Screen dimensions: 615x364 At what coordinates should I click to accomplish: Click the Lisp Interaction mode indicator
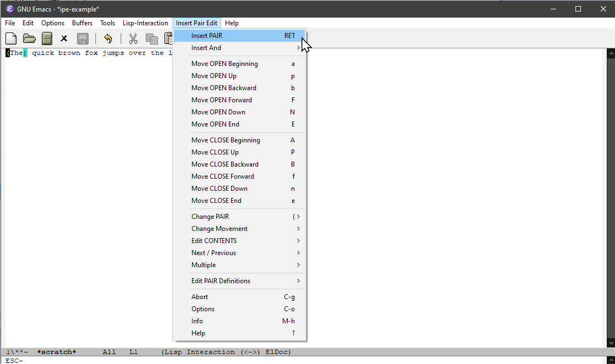pos(199,352)
